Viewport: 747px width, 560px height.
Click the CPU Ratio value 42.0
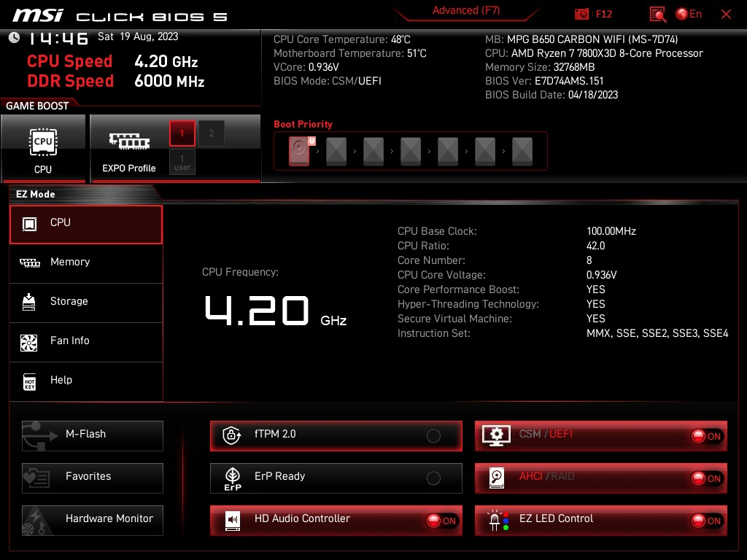(595, 246)
